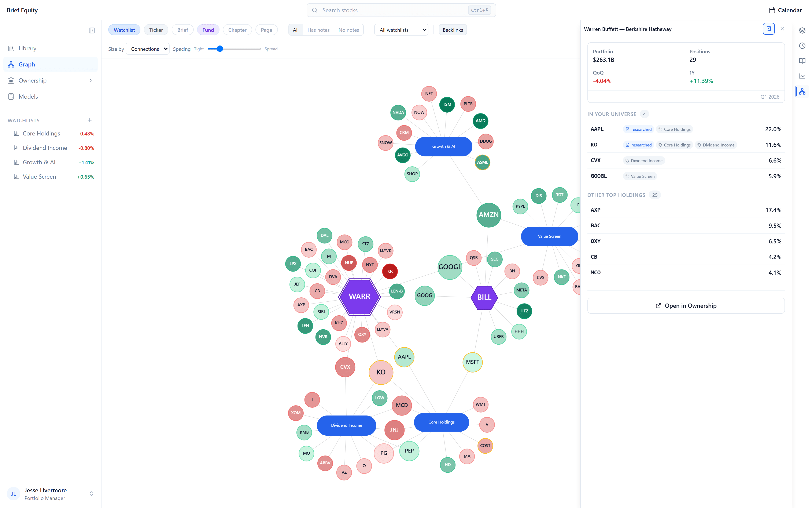
Task: Select the MSFT node in graph
Action: tap(472, 362)
